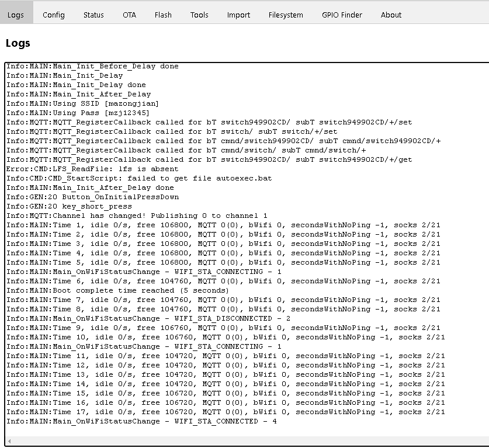Click the 'Time 6, idle 0/s' log line
The image size is (489, 448).
pyautogui.click(x=223, y=281)
